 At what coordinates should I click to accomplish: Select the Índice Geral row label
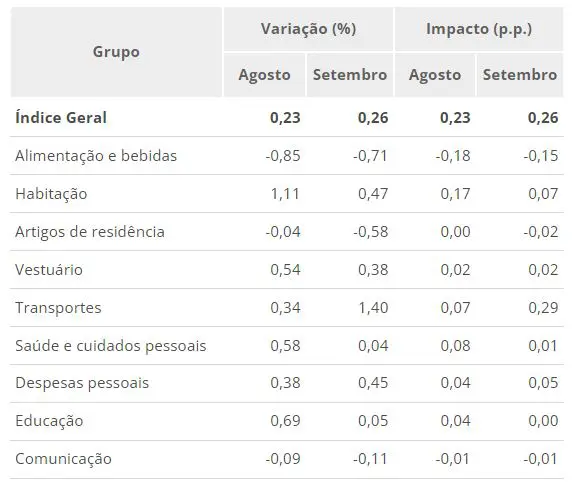pyautogui.click(x=61, y=118)
